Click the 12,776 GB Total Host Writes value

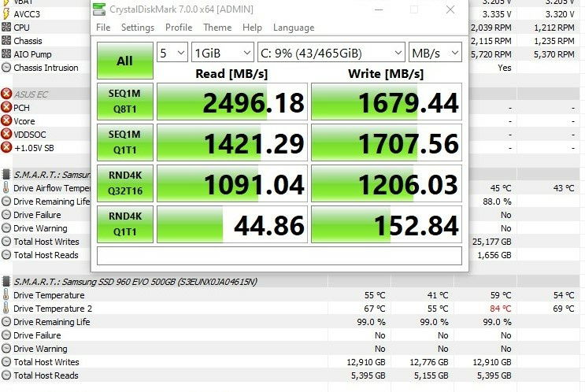click(x=428, y=362)
